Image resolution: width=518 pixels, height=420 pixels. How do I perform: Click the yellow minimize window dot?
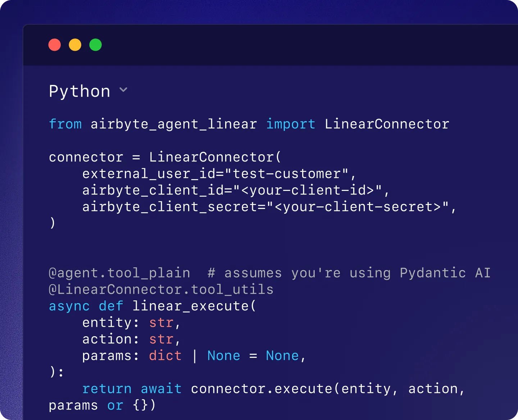75,45
